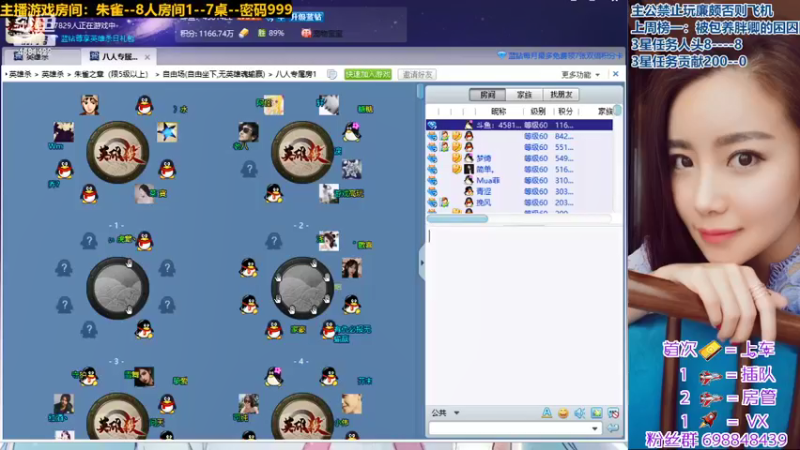
Task: Click the send arrow icon beside chat input
Action: click(613, 428)
